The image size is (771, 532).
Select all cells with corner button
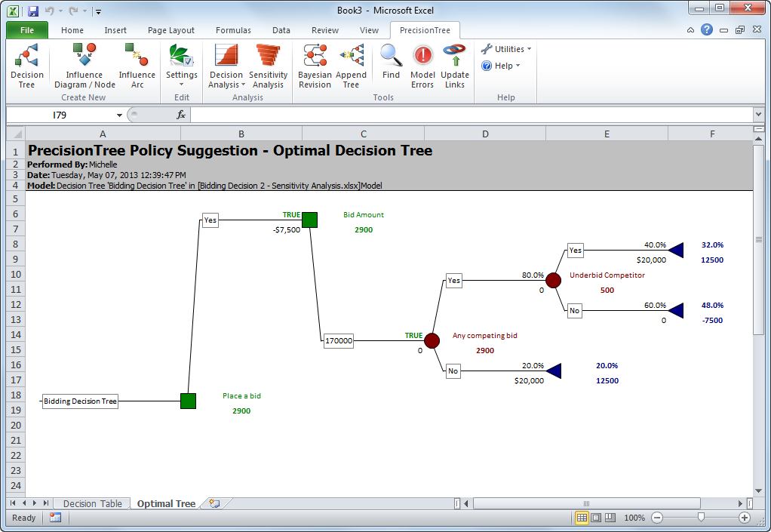[17, 134]
